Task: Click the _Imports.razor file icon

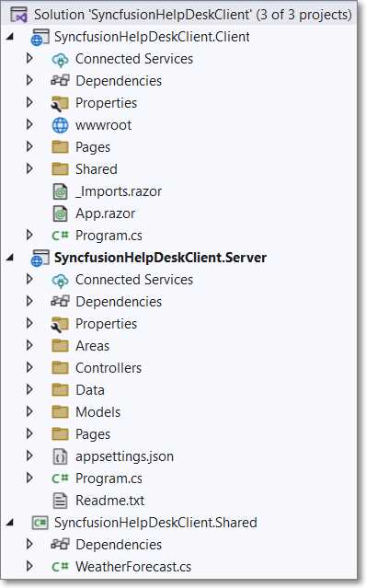Action: [x=60, y=191]
